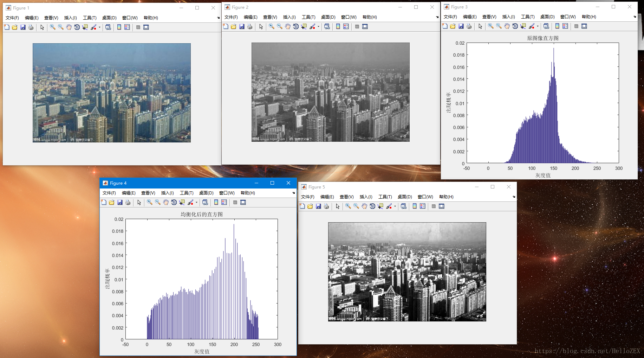Open the 窗口(W) menu in Figure 4
This screenshot has height=358, width=644.
227,193
